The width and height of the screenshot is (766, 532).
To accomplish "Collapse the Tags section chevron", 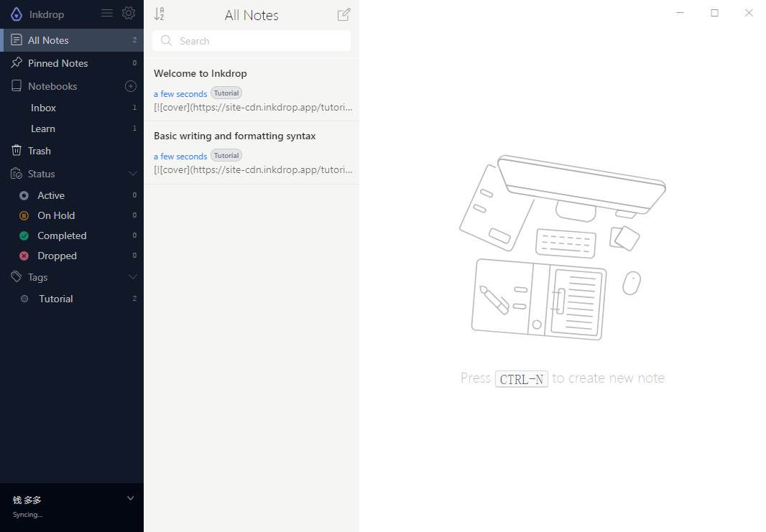I will 132,276.
